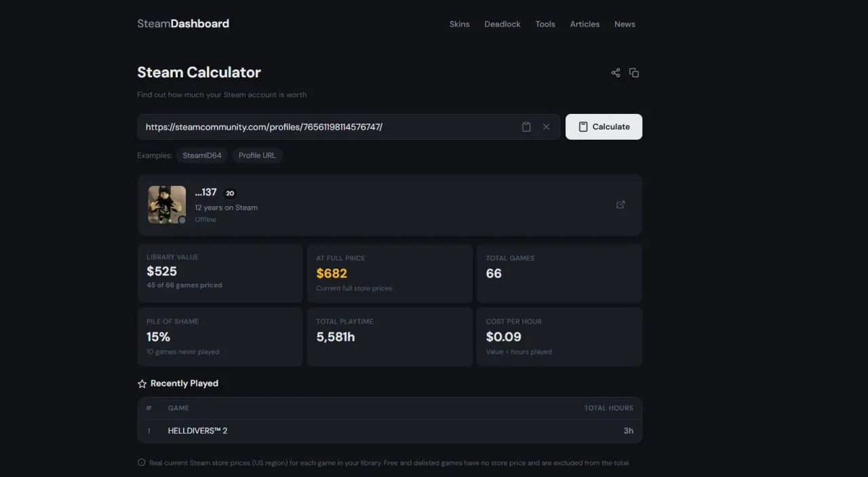The image size is (868, 477).
Task: Go to the News page
Action: (625, 24)
